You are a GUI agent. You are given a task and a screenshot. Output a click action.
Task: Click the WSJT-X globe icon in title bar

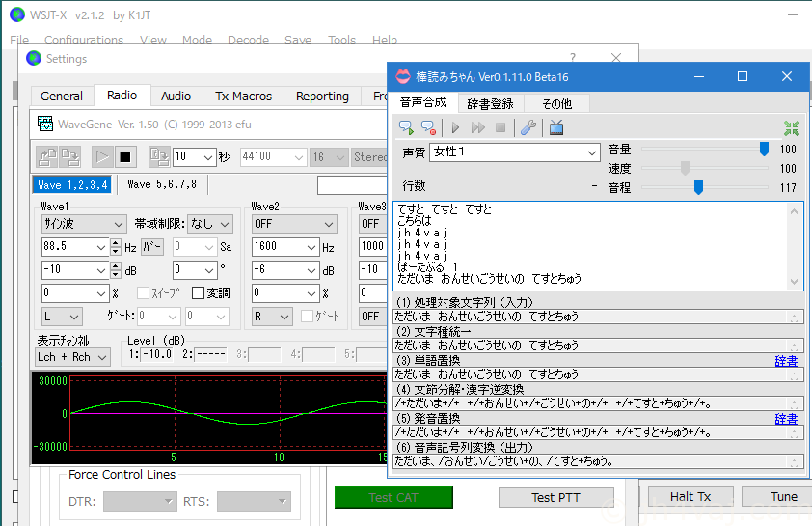(x=17, y=15)
